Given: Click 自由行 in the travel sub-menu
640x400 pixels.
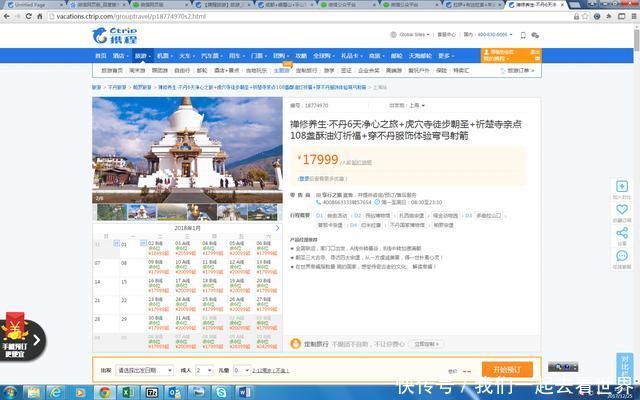Looking at the screenshot, I should (x=182, y=71).
